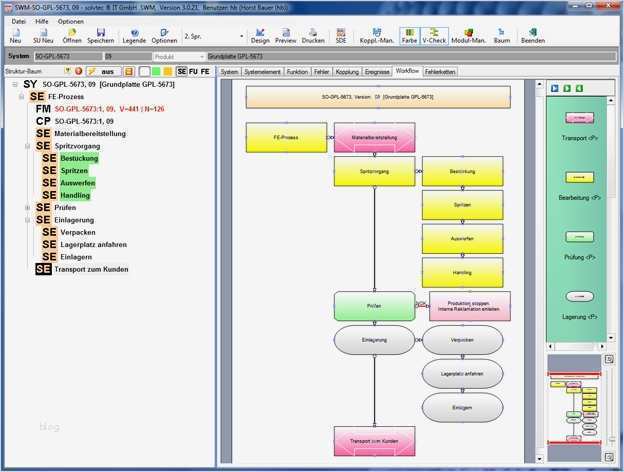Screen dimensions: 624x472
Task: Collapse the FE-Prozess tree node
Action: (x=21, y=97)
